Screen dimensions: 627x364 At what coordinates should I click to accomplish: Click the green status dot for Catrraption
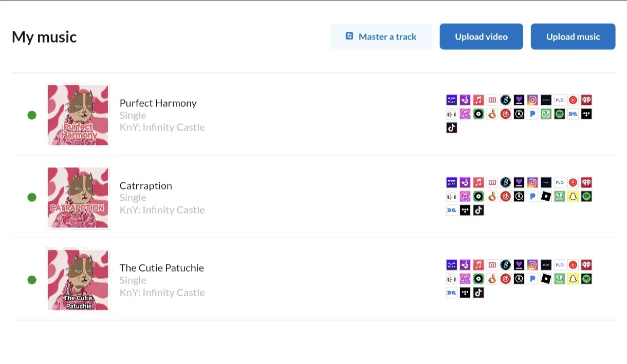(x=32, y=197)
